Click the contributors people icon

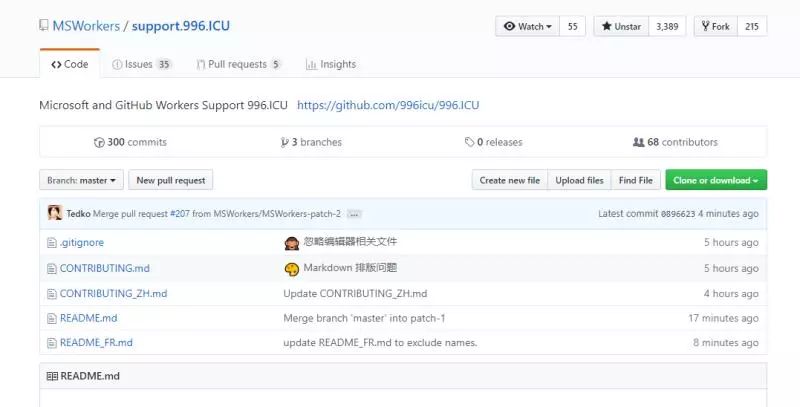coord(638,142)
